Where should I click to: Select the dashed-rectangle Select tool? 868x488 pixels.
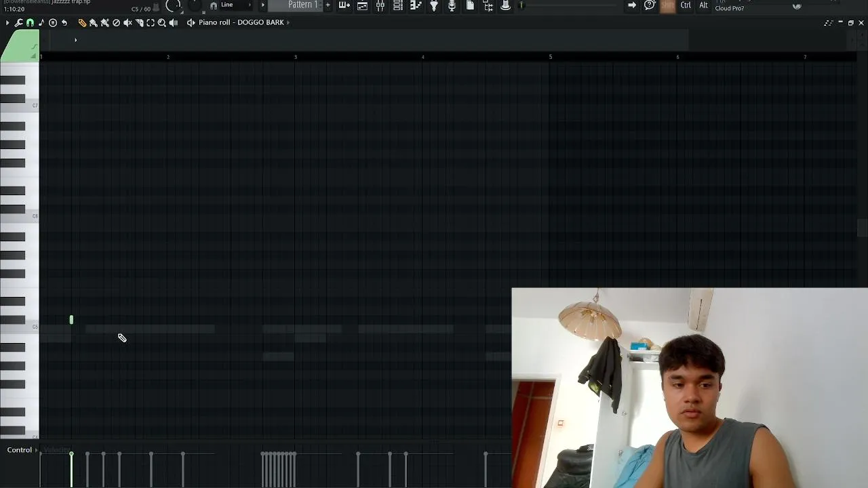[x=151, y=22]
